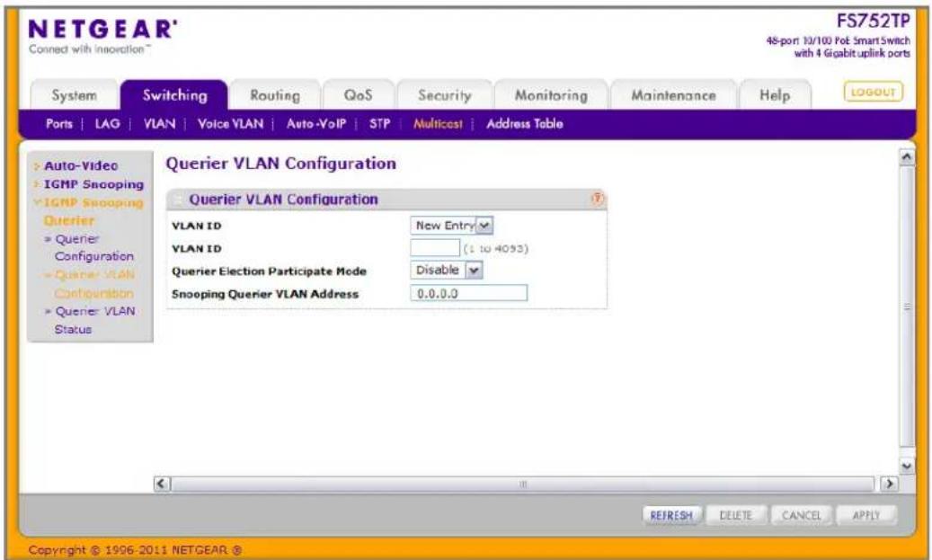Open the help icon in Querier VLAN Configuration header
The width and height of the screenshot is (932, 560).
coord(598,199)
